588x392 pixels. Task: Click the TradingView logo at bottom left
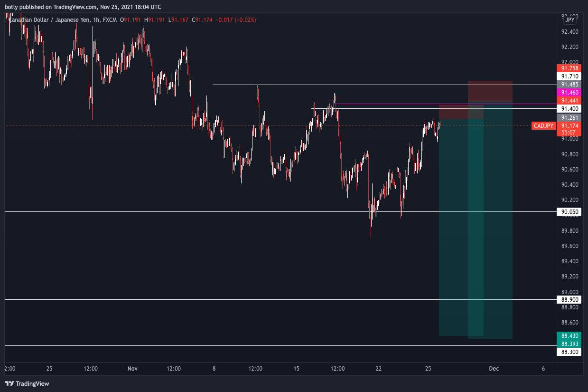click(x=27, y=383)
